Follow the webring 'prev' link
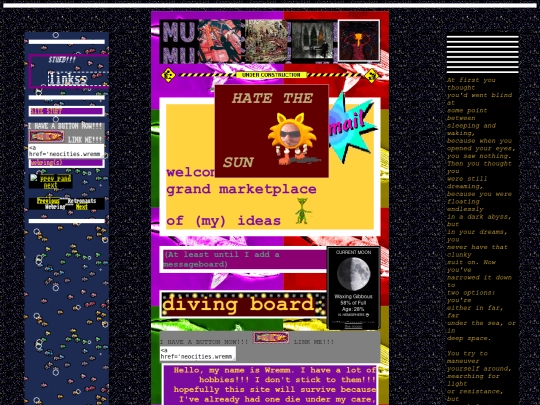Viewport: 540px width, 405px height. click(47, 178)
